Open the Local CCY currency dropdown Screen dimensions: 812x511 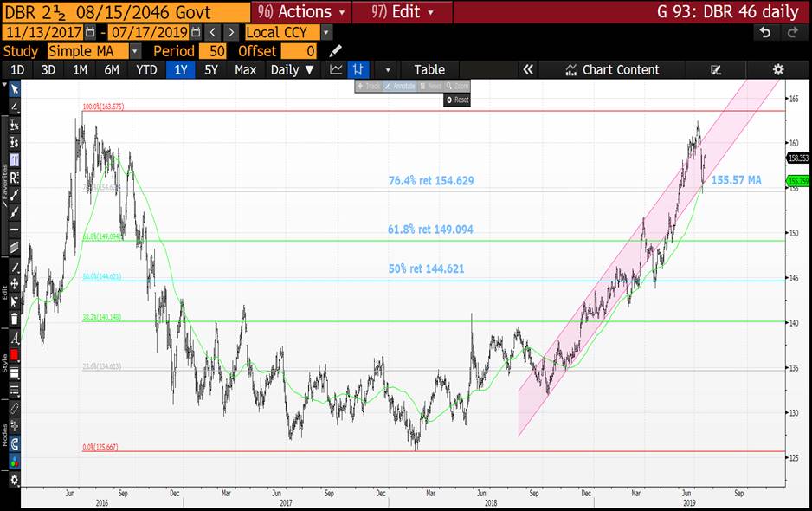325,32
